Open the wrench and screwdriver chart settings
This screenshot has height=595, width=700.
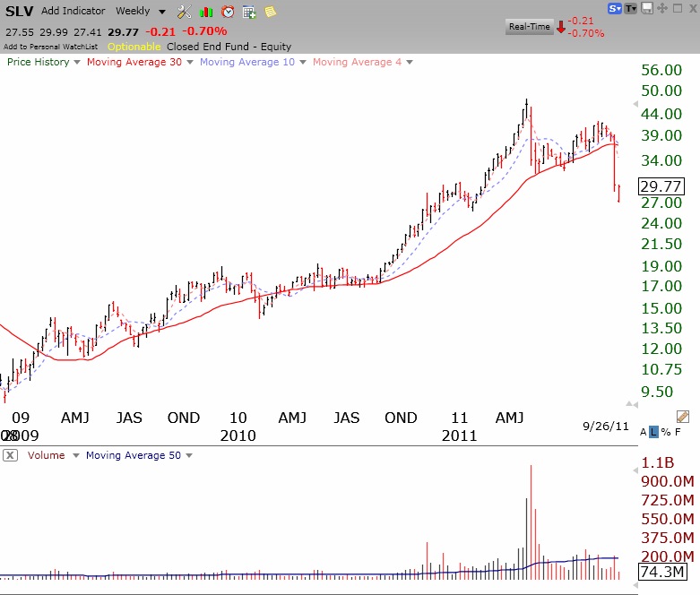point(185,12)
